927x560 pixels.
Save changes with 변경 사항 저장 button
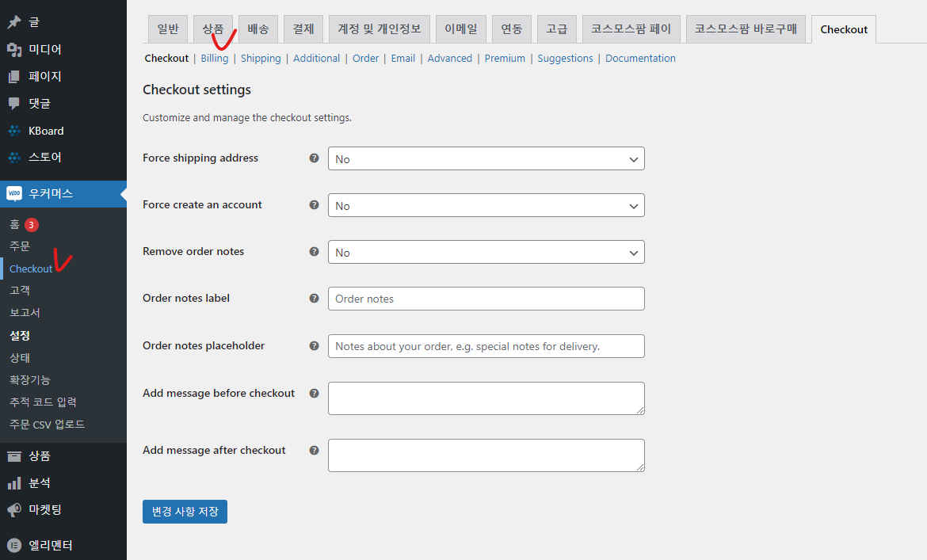click(x=185, y=512)
